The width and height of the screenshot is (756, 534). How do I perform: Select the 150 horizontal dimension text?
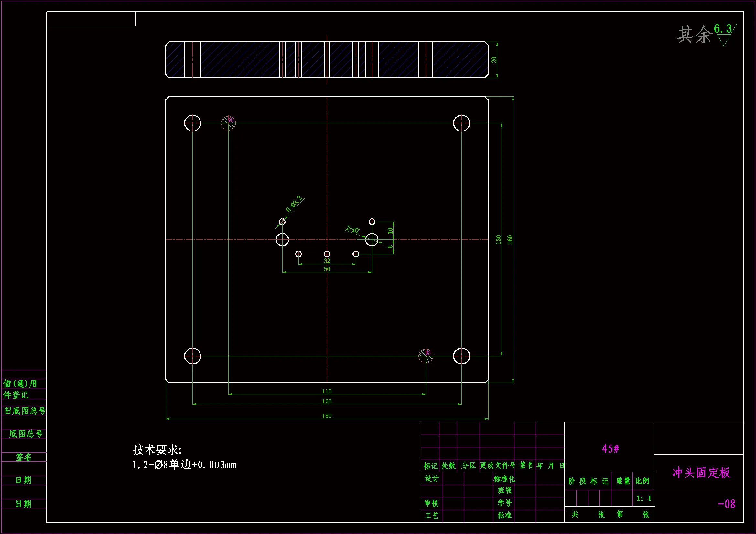[x=327, y=402]
